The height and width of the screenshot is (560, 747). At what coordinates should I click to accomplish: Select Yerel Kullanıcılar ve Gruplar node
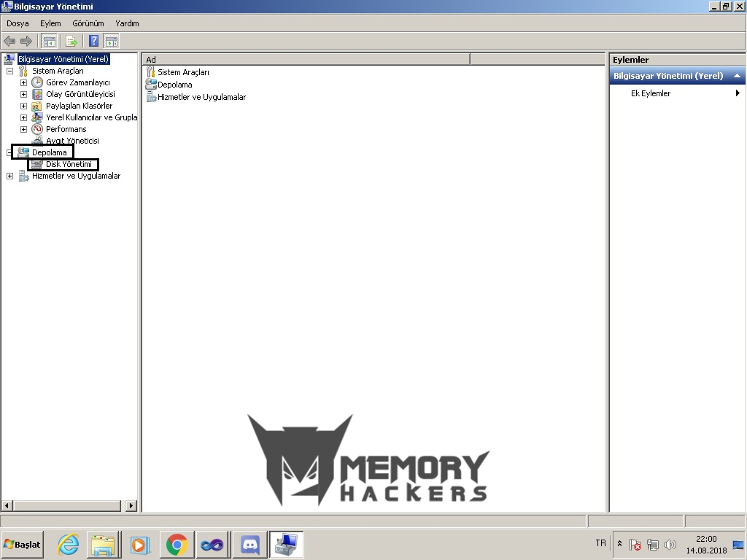point(91,117)
